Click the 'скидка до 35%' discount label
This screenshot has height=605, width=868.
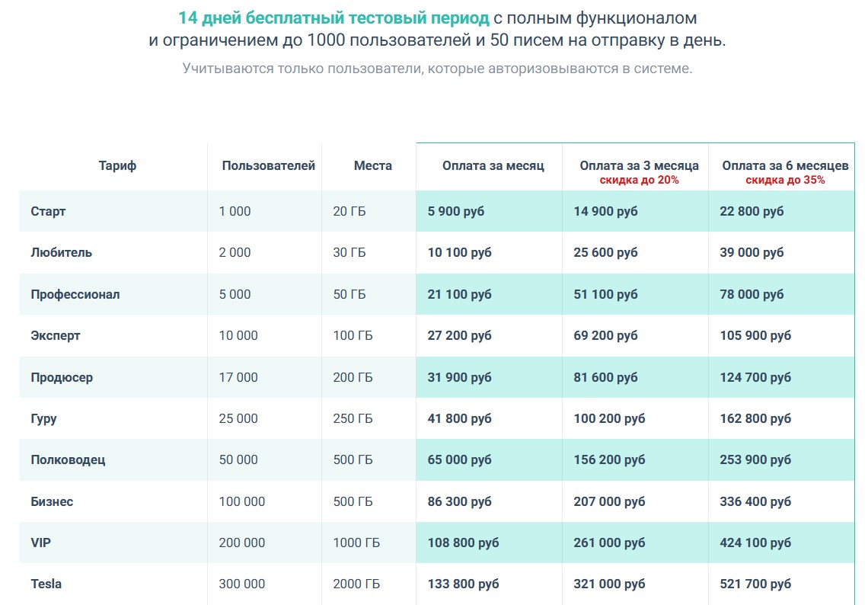(785, 181)
